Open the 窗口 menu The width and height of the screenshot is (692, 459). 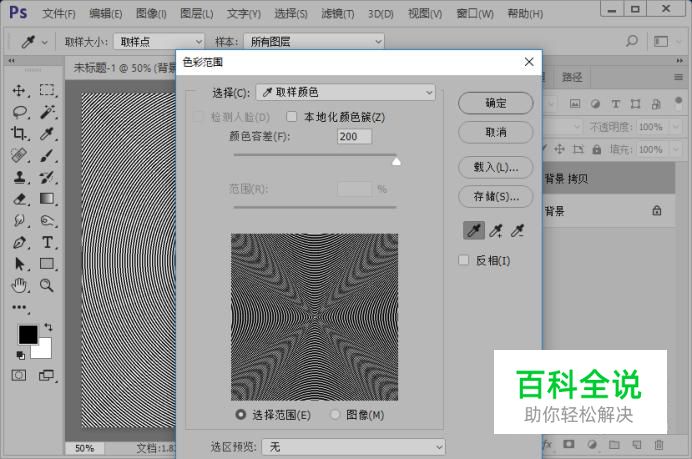(475, 14)
